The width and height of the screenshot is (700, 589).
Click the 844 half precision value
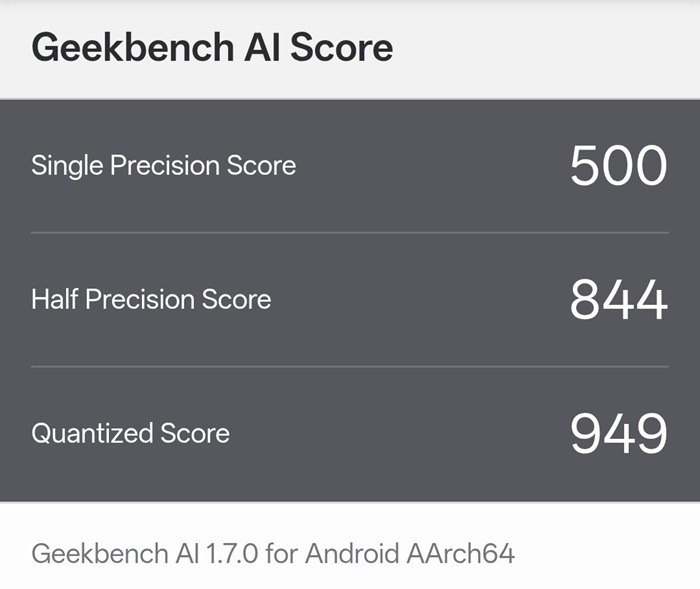[x=618, y=300]
